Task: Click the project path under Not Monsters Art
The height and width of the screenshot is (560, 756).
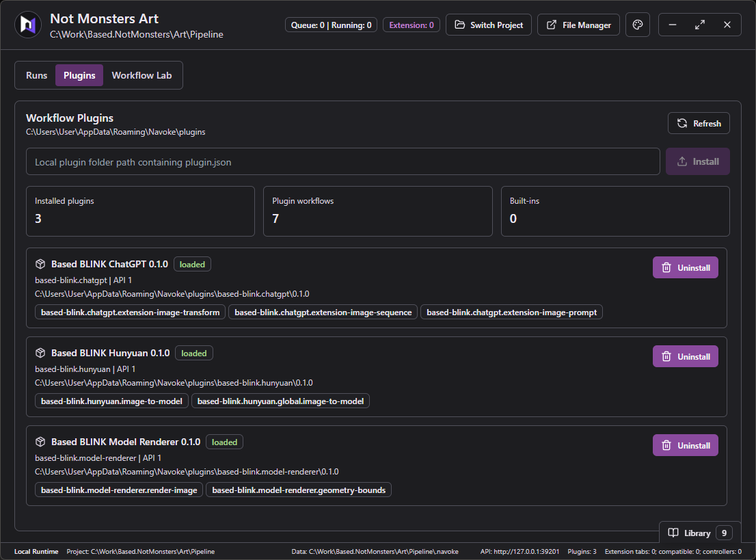Action: coord(137,34)
